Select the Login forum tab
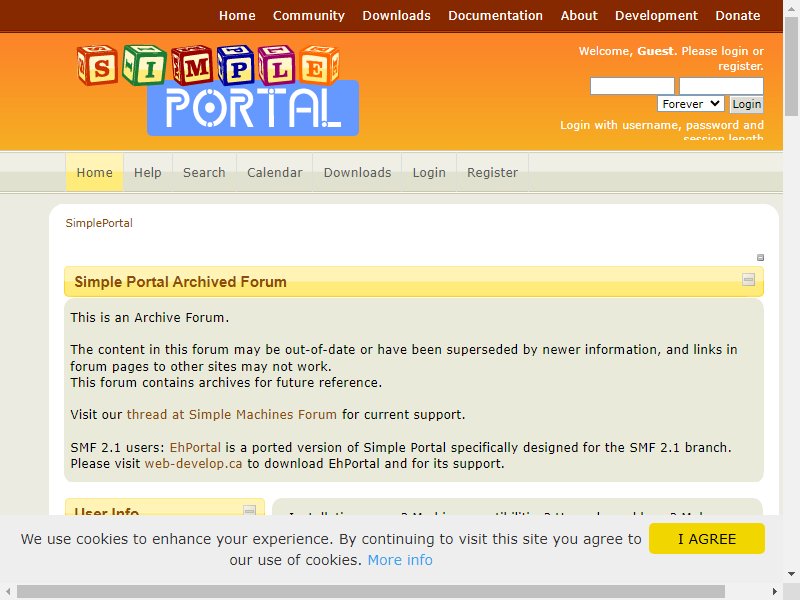 [429, 172]
